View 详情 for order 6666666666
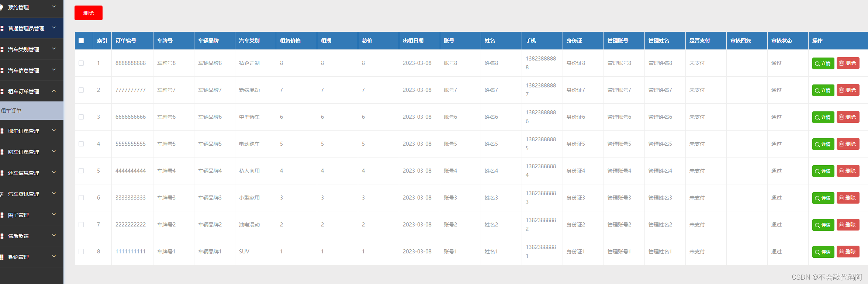This screenshot has height=284, width=868. point(823,117)
